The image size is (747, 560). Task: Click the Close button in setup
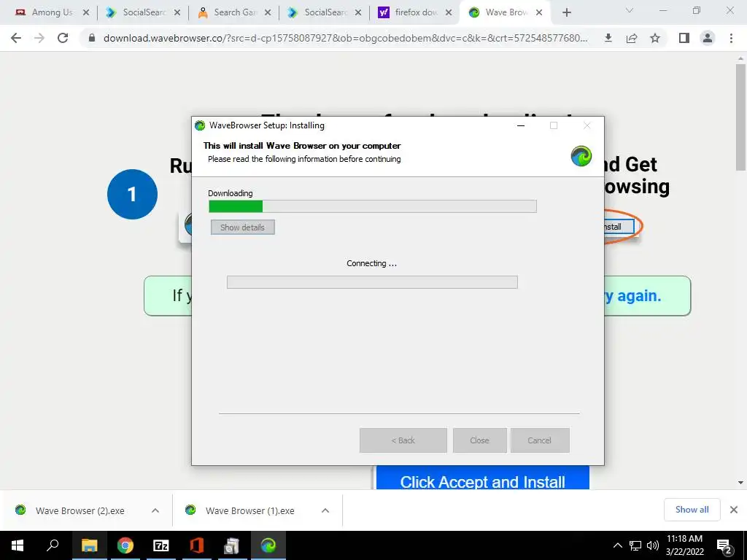pos(480,440)
